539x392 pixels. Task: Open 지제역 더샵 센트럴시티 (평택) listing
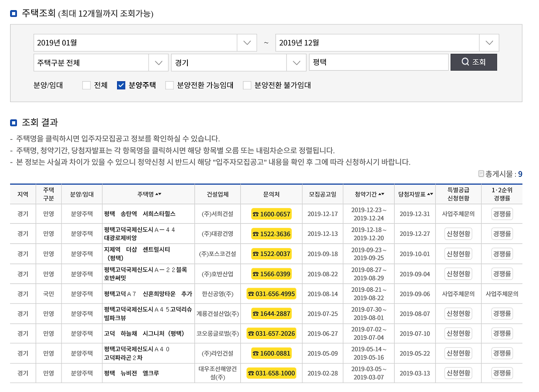[137, 254]
